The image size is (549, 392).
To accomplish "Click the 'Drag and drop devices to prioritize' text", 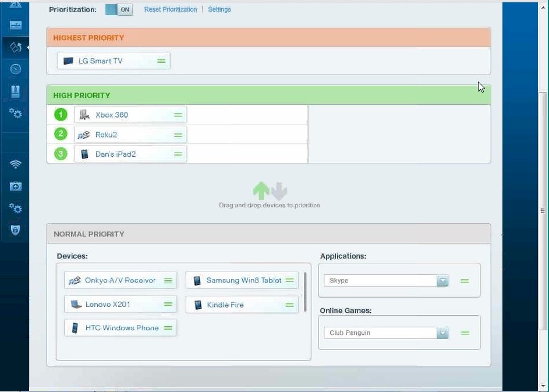I will point(269,205).
